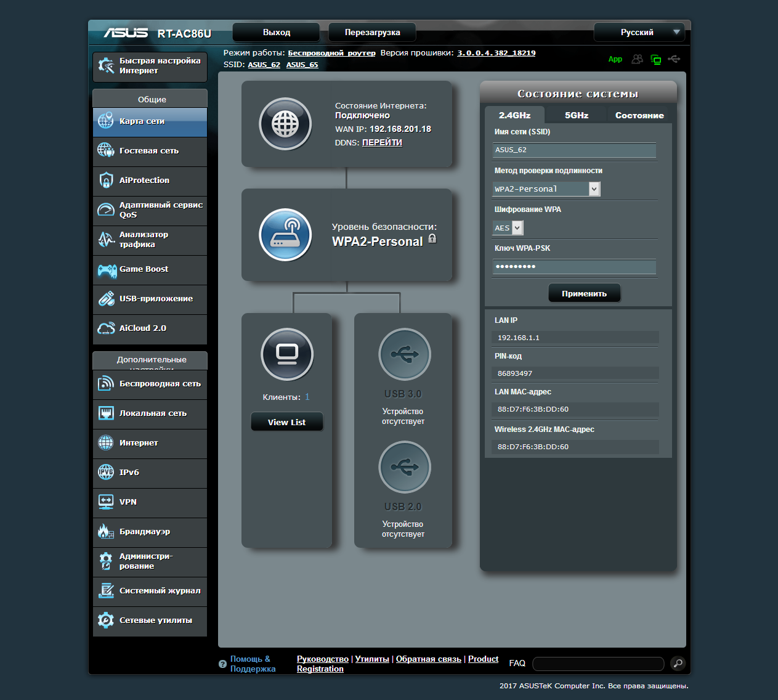Viewport: 778px width, 700px height.
Task: Open the Traffic Analyzer icon
Action: (106, 239)
